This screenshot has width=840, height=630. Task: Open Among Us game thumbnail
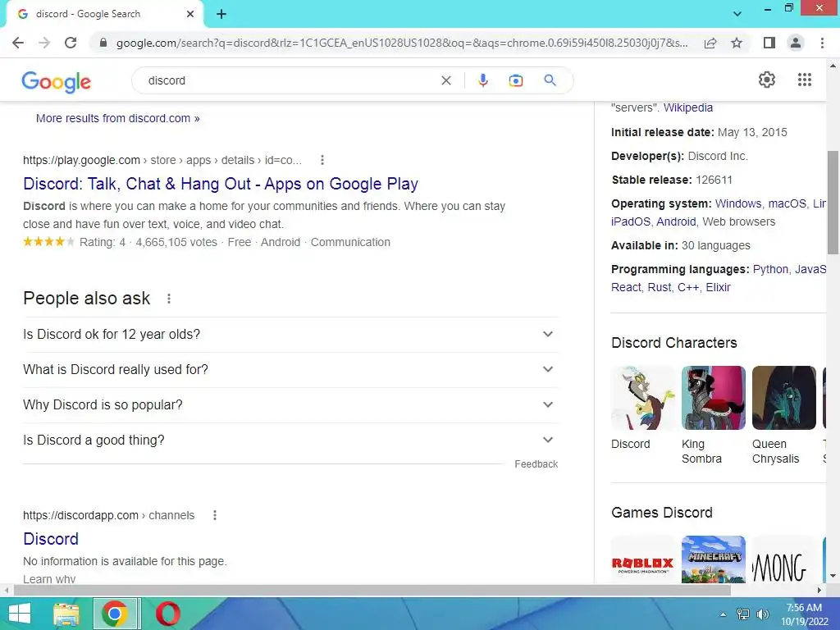point(783,559)
